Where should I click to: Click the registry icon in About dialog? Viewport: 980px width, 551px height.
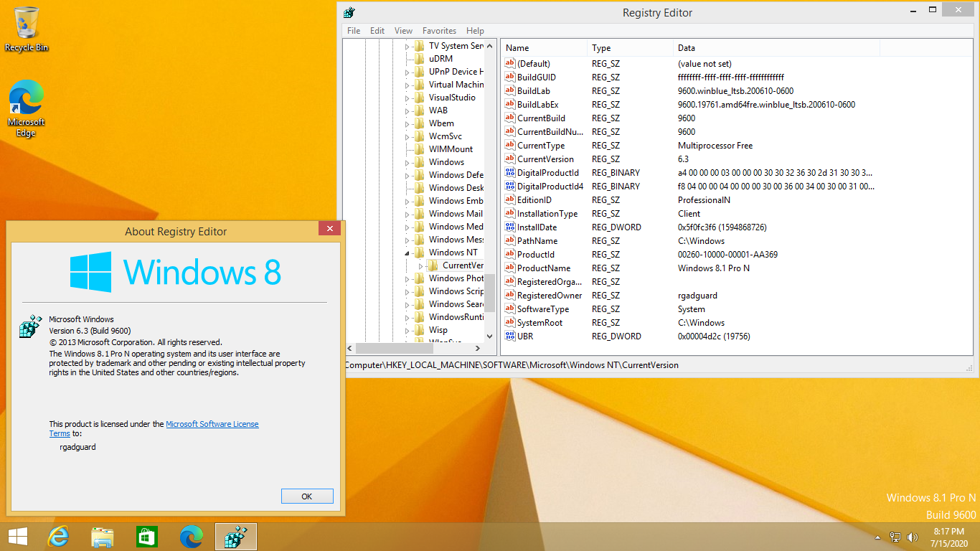(x=29, y=327)
